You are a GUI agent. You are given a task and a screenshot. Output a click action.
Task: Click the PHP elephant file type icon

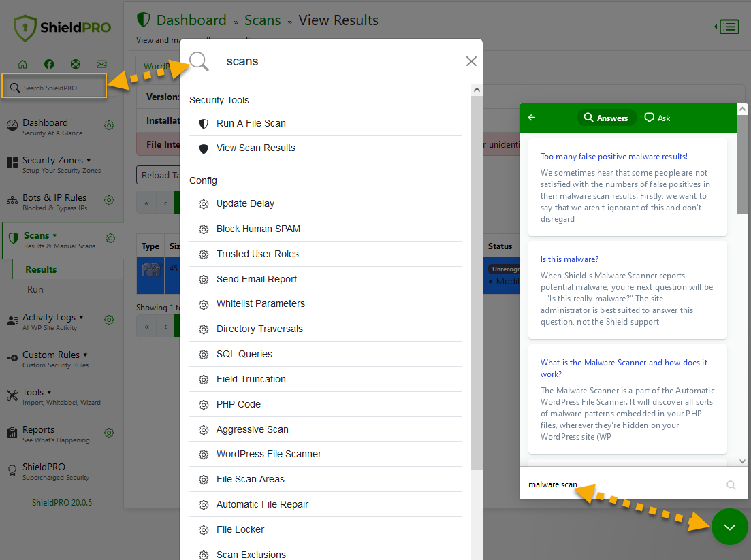point(151,269)
